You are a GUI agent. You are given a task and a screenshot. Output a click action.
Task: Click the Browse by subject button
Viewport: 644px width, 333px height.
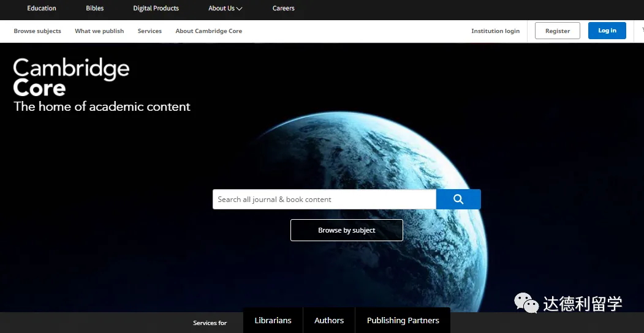tap(347, 230)
